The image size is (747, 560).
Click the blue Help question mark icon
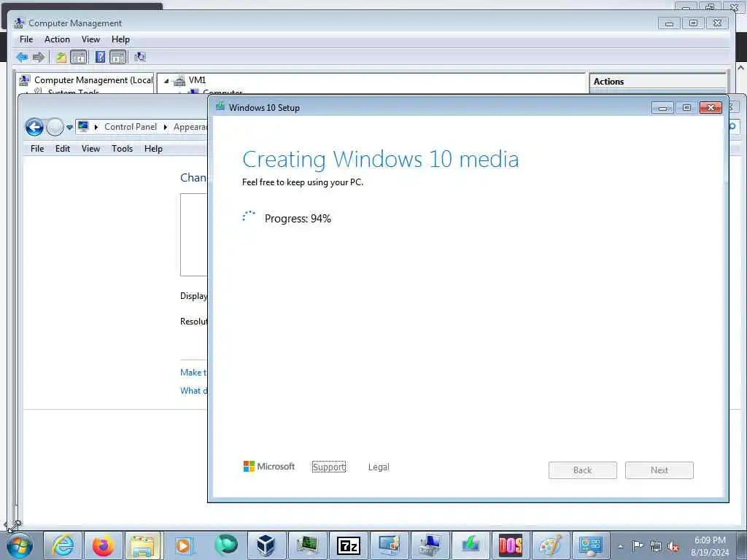click(x=100, y=57)
